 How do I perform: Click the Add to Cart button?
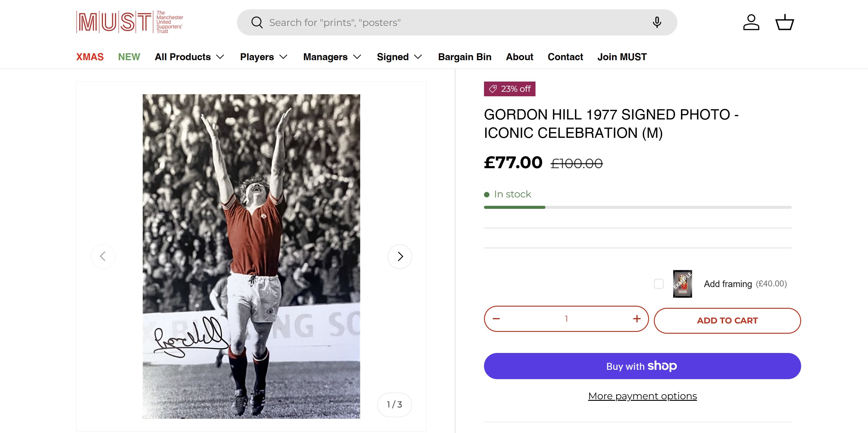[727, 320]
